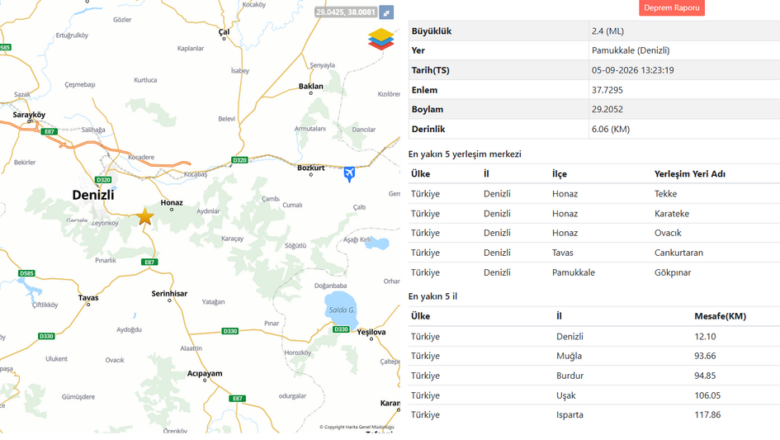780x440 pixels.
Task: Click the airport plane icon near Bozkurt
Action: 349,174
